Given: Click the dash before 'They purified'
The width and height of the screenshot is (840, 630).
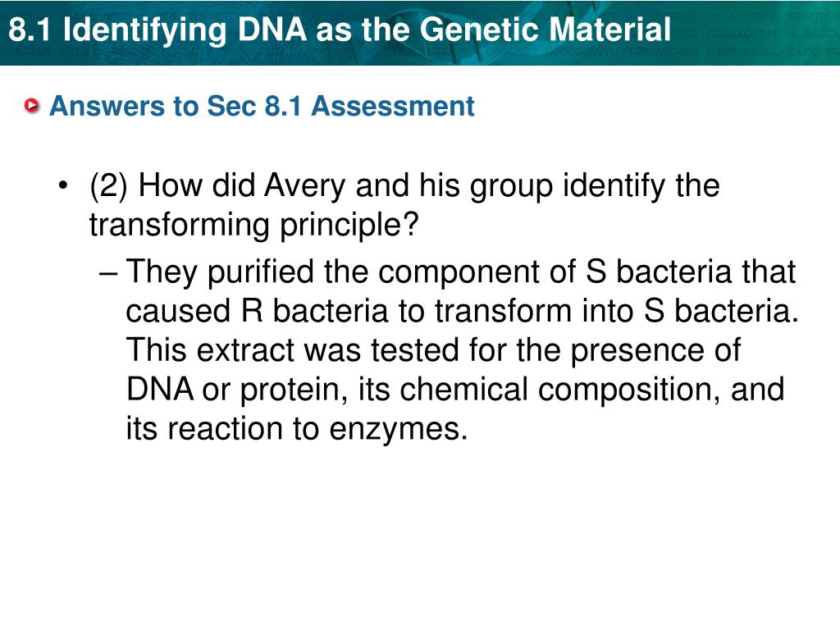Looking at the screenshot, I should click(107, 272).
